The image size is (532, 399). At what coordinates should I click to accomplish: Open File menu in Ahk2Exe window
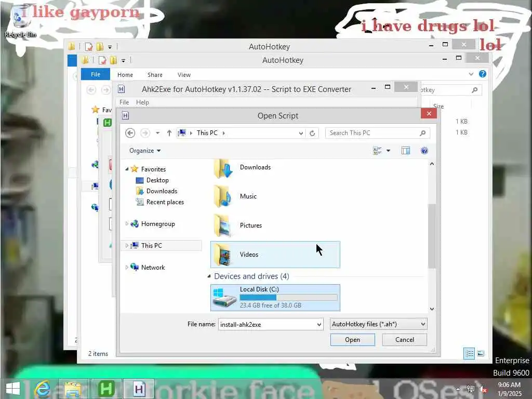124,102
